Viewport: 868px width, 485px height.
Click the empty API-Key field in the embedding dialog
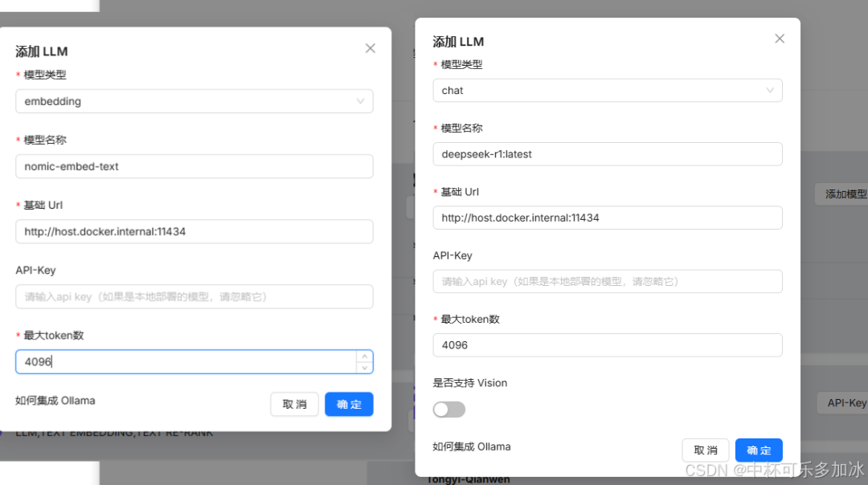[194, 296]
